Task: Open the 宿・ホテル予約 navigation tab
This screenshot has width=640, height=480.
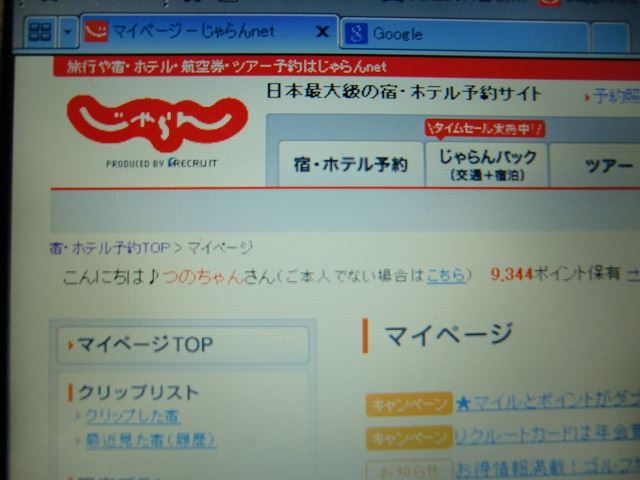Action: pos(351,164)
